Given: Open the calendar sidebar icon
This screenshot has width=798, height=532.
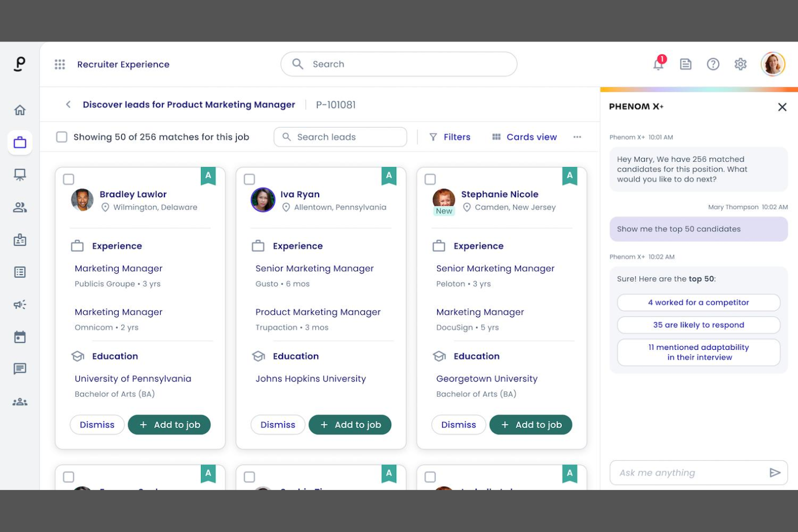Looking at the screenshot, I should [20, 337].
